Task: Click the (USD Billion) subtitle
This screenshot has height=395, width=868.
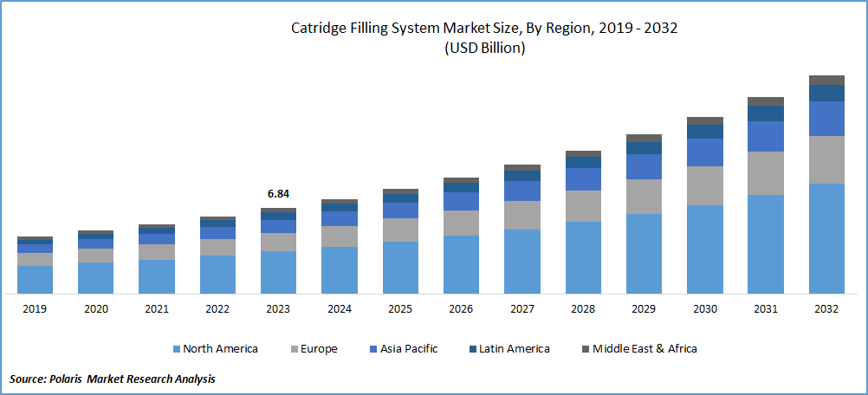Action: (x=484, y=49)
